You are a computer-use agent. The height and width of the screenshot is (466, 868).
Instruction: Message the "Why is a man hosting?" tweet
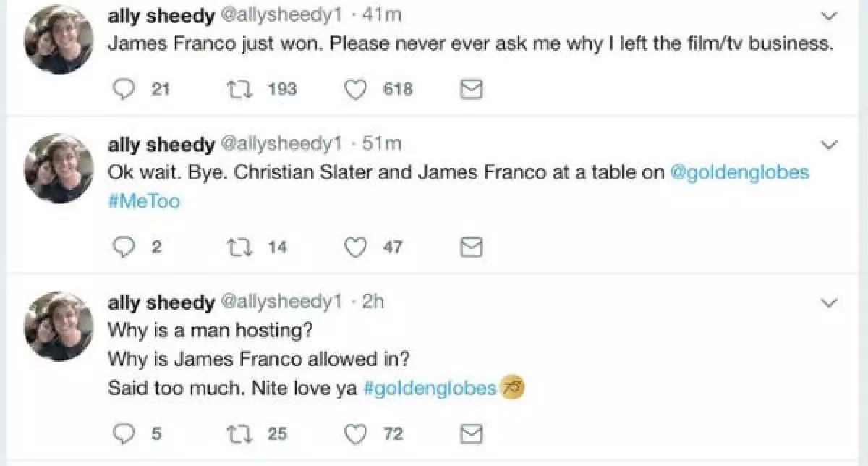[x=472, y=433]
